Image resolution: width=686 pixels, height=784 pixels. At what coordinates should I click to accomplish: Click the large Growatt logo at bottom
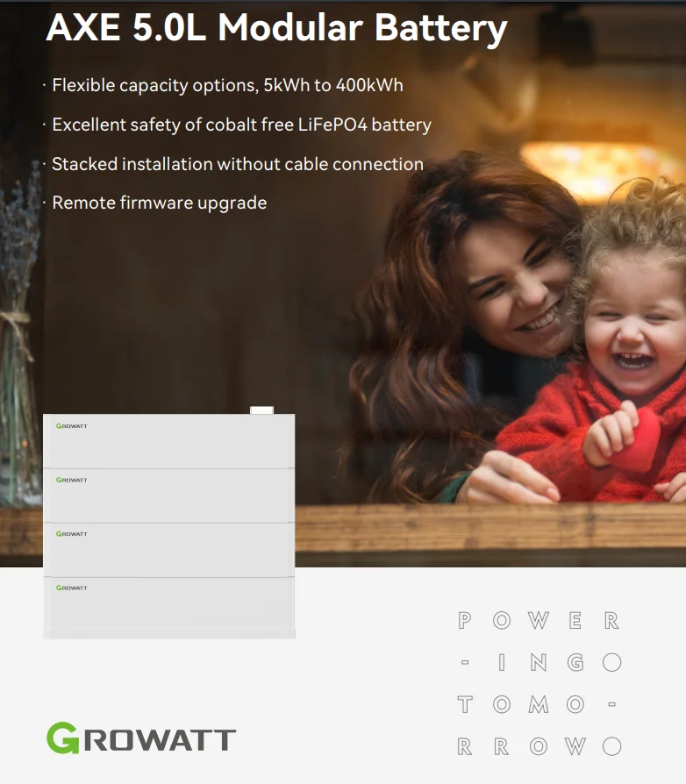pyautogui.click(x=141, y=738)
